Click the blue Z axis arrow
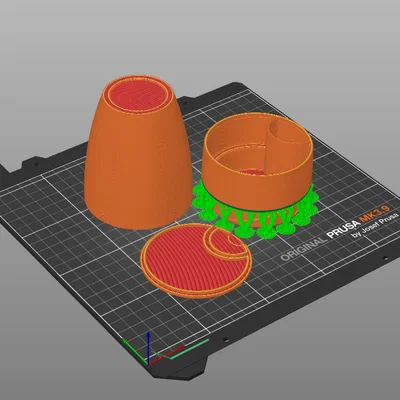400x400 pixels. (x=149, y=347)
